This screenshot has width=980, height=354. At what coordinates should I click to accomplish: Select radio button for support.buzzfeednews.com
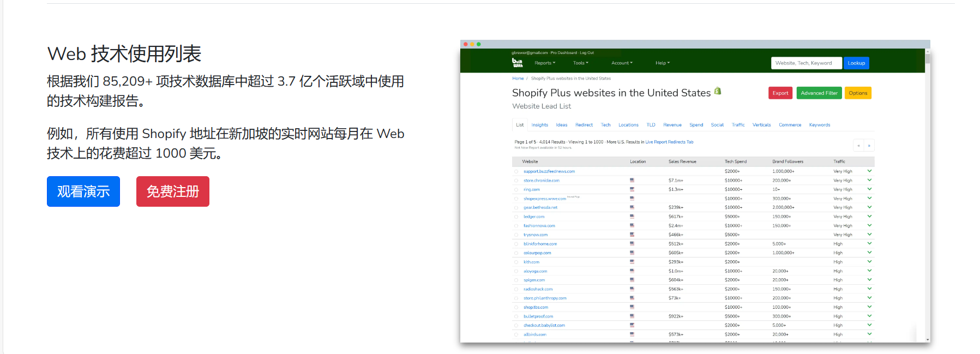point(516,171)
